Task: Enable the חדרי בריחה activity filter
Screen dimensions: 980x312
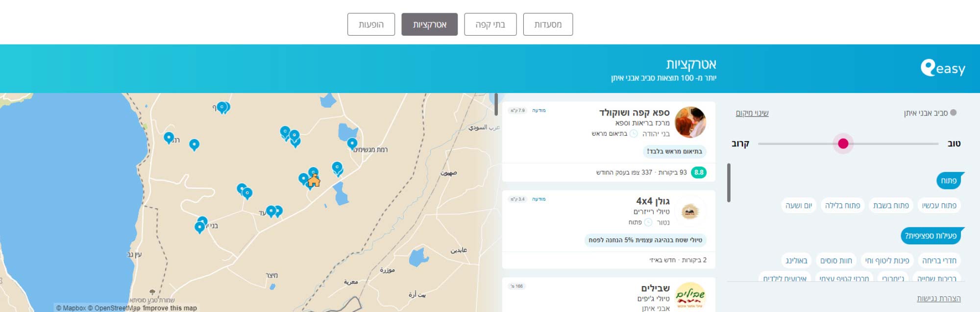Action: pyautogui.click(x=939, y=261)
